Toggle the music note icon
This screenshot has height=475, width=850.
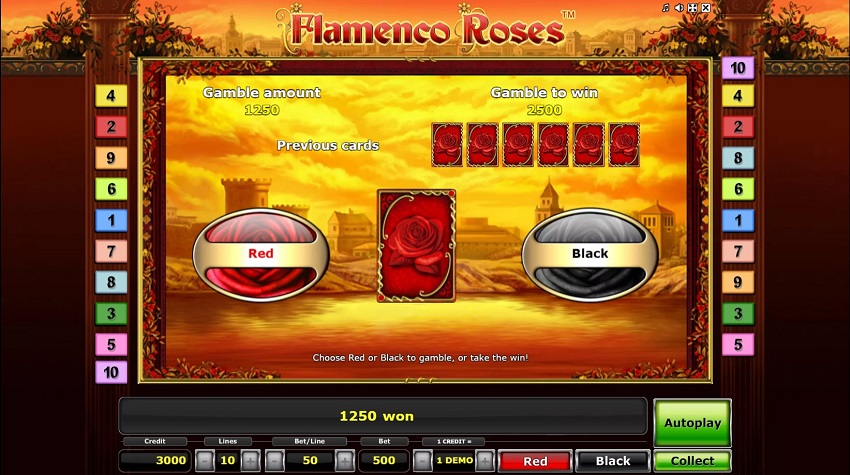(x=666, y=8)
